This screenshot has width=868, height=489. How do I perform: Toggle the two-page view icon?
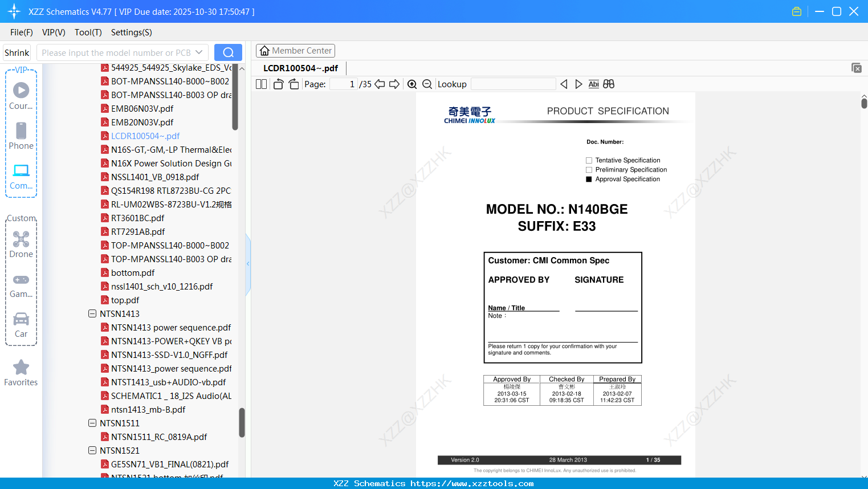261,84
